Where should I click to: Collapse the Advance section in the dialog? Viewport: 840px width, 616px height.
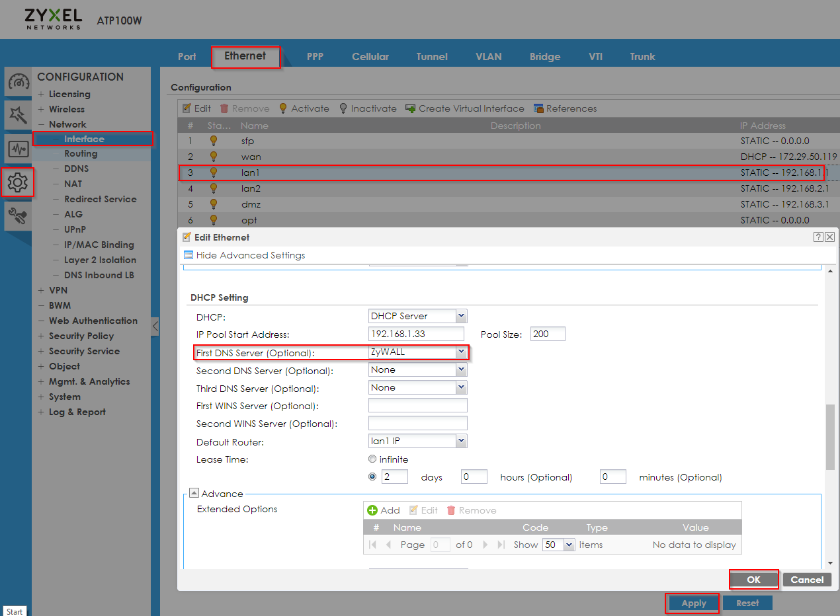click(x=194, y=492)
